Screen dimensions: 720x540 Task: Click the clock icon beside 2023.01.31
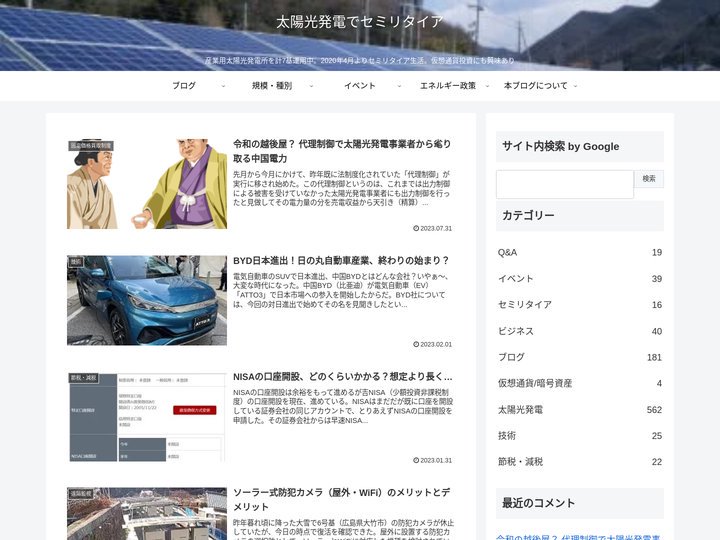point(416,460)
